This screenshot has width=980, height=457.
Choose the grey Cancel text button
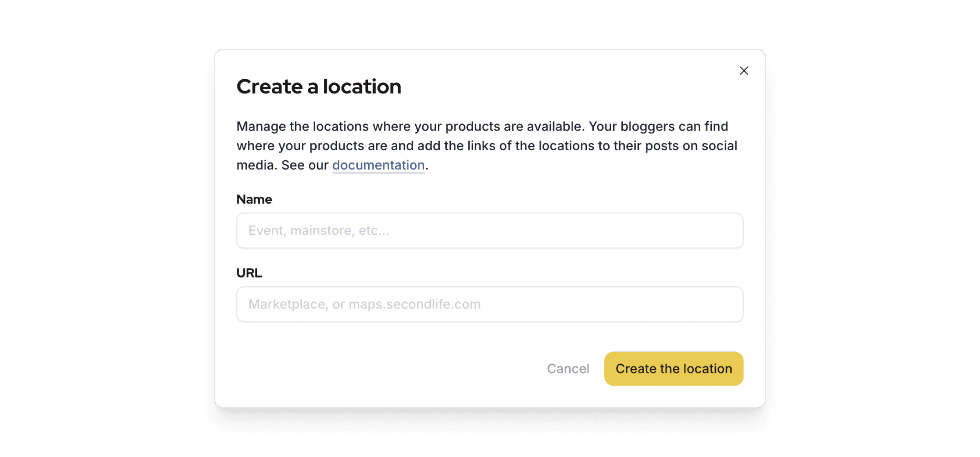coord(568,369)
